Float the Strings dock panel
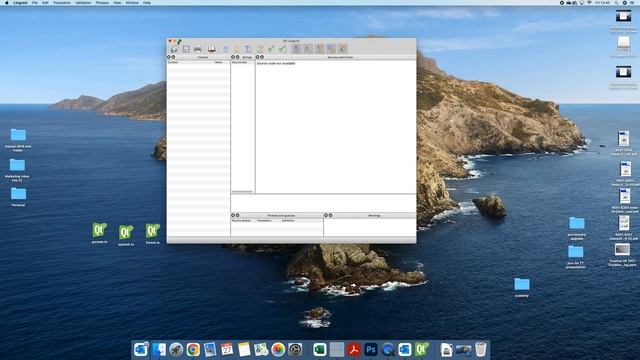Screen dimensions: 640x360 (x=238, y=57)
